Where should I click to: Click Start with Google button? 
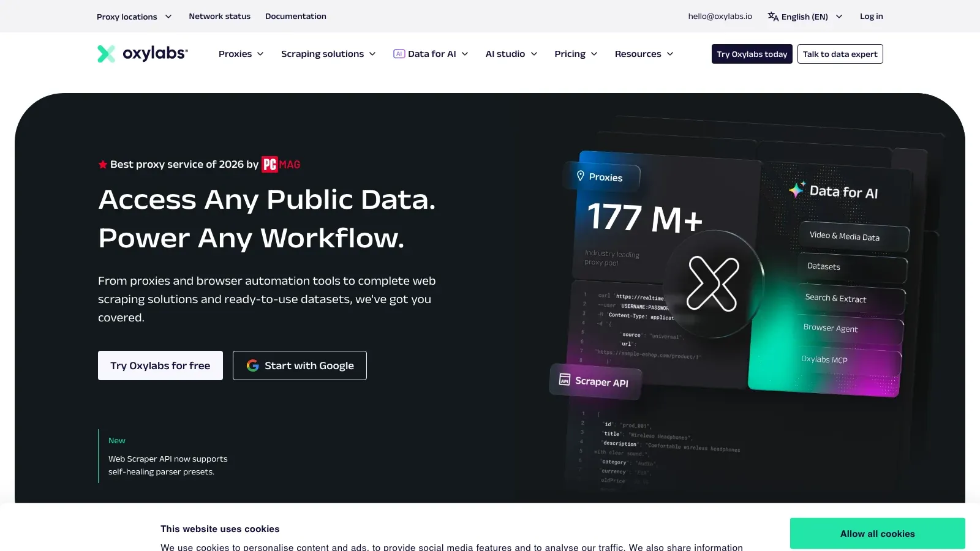click(300, 365)
